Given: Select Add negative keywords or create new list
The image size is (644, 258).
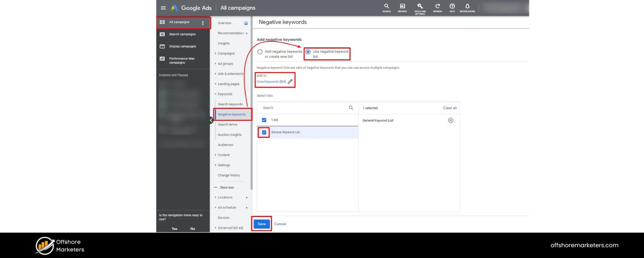Looking at the screenshot, I should (x=260, y=52).
